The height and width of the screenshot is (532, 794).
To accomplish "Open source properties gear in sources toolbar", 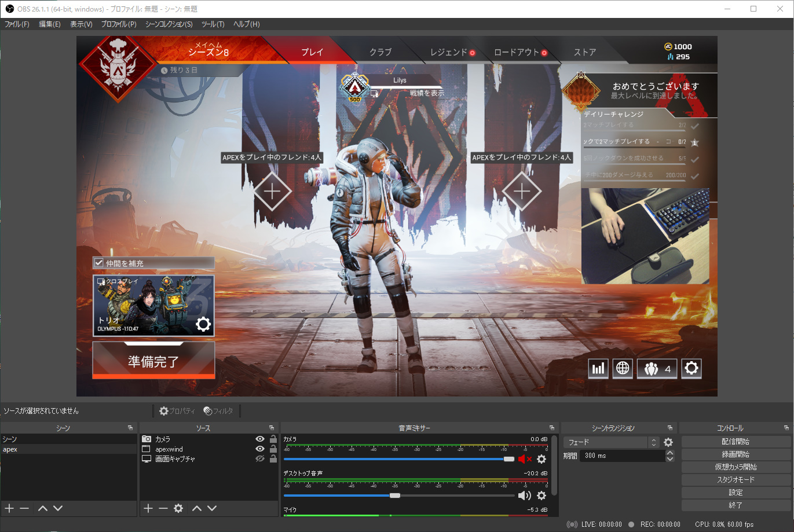I will 178,508.
